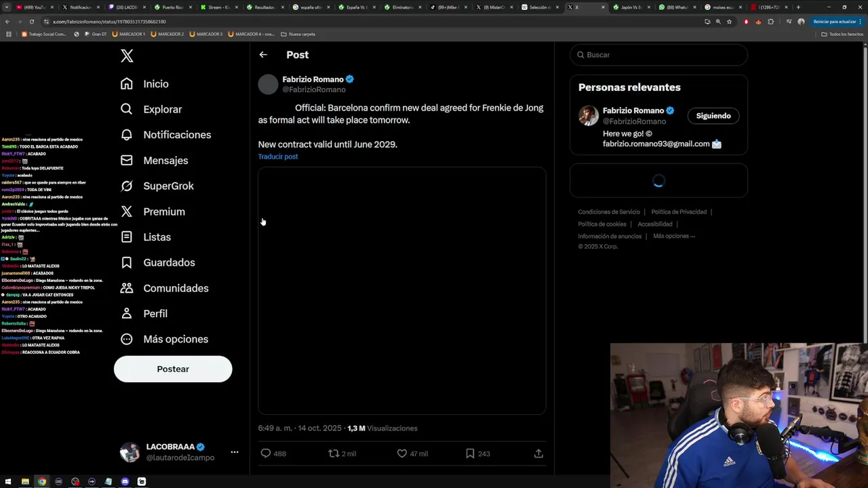Share the post via share icon
The image size is (868, 488).
[x=538, y=453]
